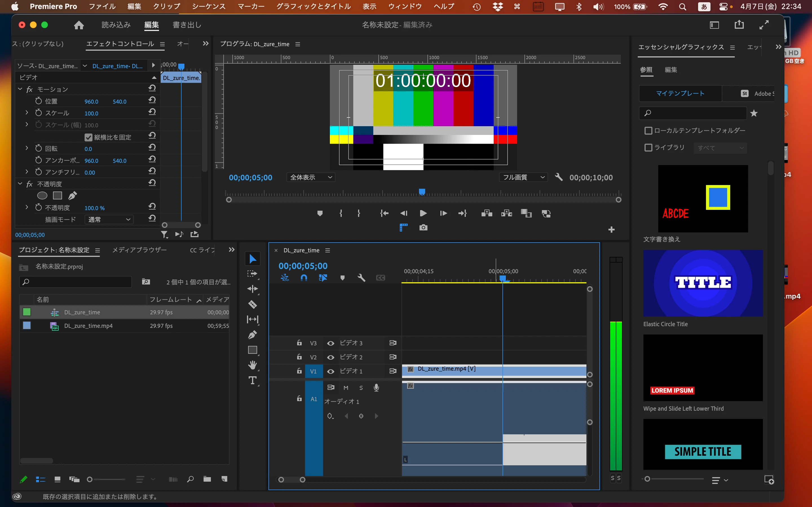The image size is (812, 507).
Task: Click the 書き出し workspace button
Action: click(187, 25)
